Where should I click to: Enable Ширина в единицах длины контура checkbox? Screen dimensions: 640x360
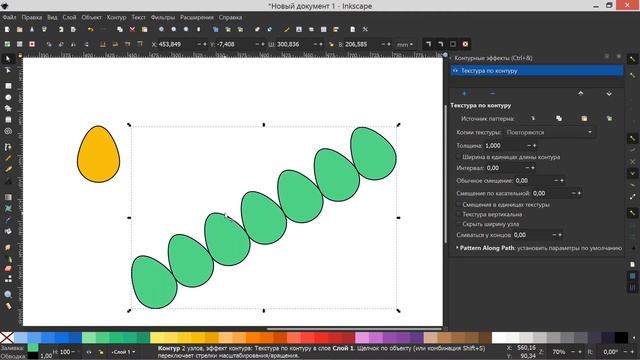(x=458, y=157)
